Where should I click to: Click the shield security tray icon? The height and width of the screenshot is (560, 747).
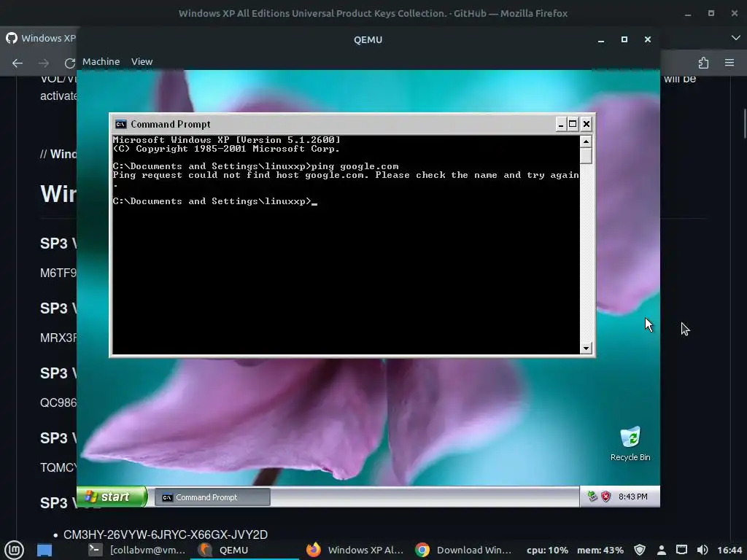(x=640, y=550)
